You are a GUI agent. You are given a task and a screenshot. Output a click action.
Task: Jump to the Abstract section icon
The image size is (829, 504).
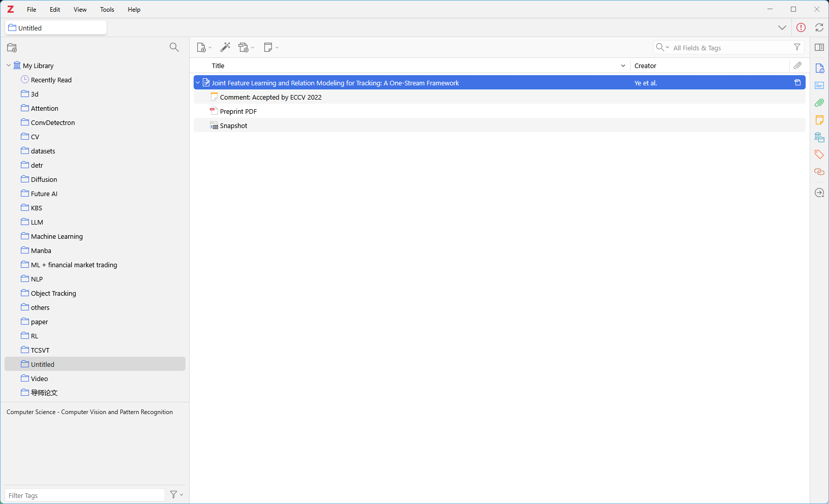[x=819, y=85]
